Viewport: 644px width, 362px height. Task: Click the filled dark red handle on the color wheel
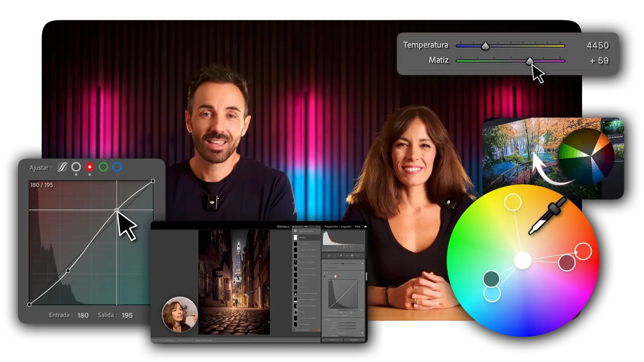(566, 262)
